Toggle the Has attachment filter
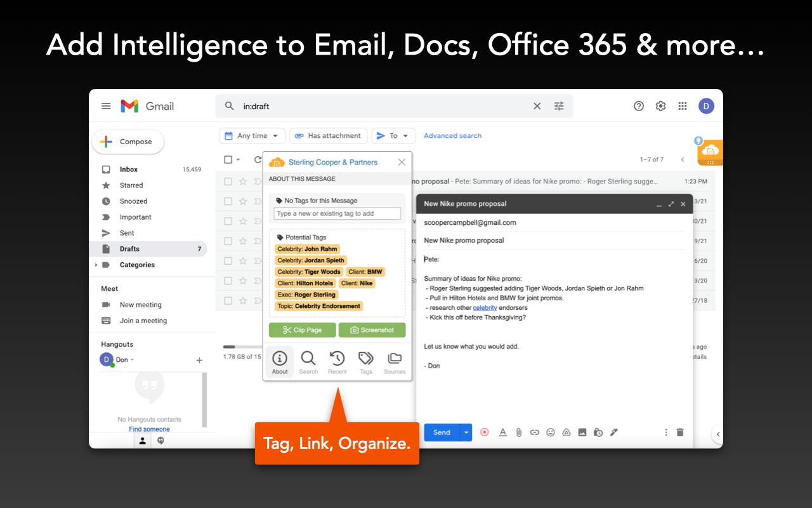 328,136
